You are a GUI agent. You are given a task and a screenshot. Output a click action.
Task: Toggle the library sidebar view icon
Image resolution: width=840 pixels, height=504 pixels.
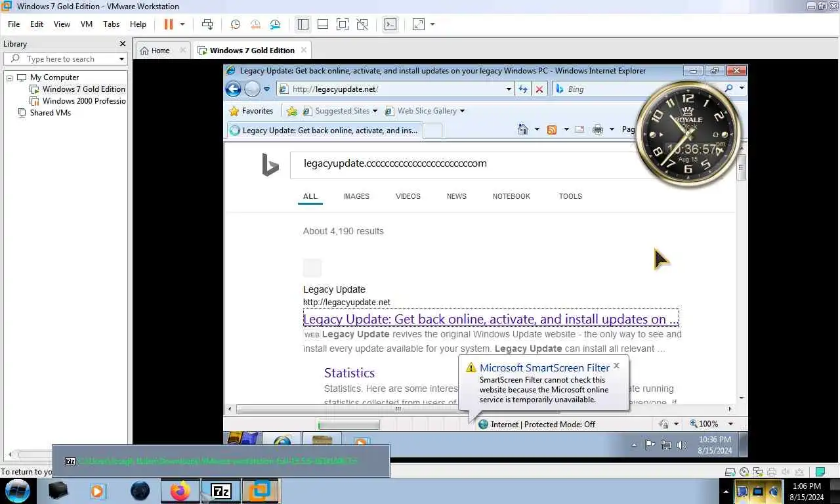coord(303,24)
